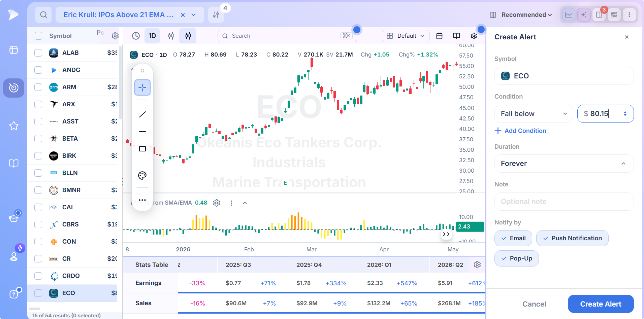The height and width of the screenshot is (319, 644).
Task: Select the 1D timeframe tab
Action: pos(152,36)
